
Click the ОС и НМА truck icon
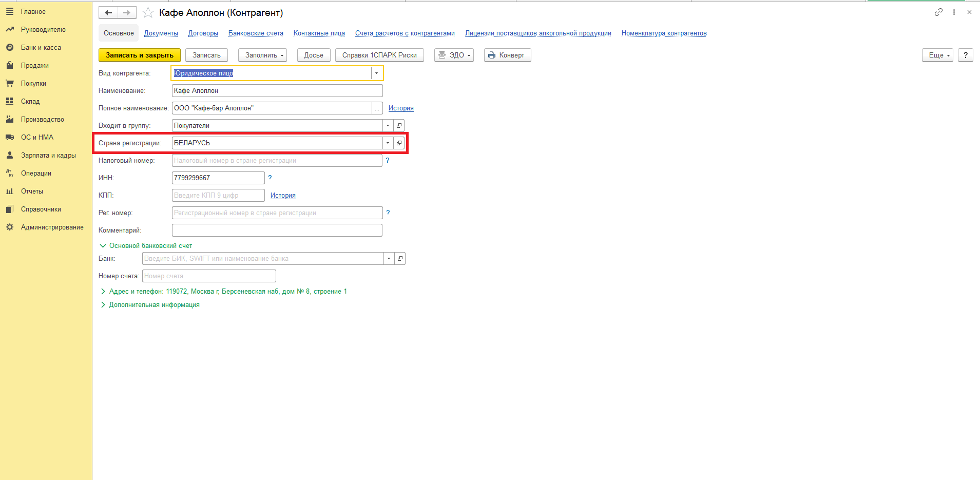tap(10, 137)
